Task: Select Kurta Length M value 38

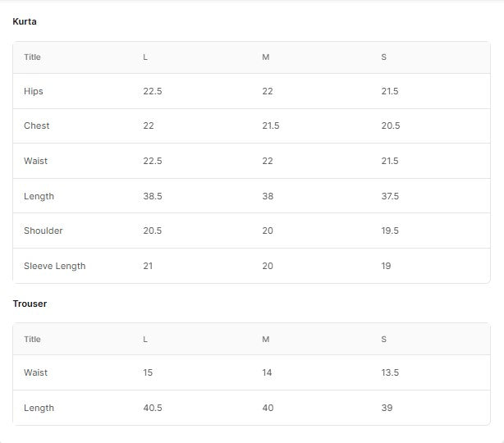Action: click(x=268, y=196)
